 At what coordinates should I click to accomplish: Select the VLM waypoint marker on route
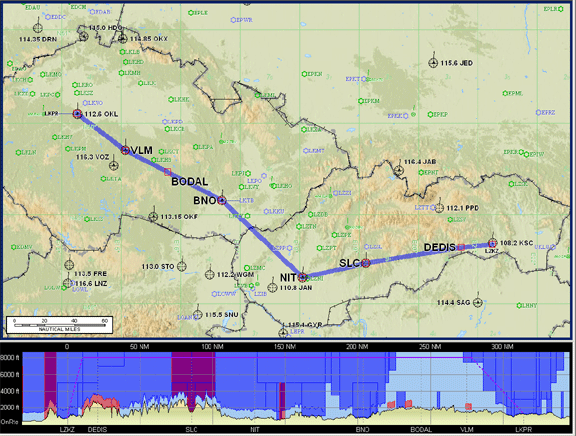125,150
